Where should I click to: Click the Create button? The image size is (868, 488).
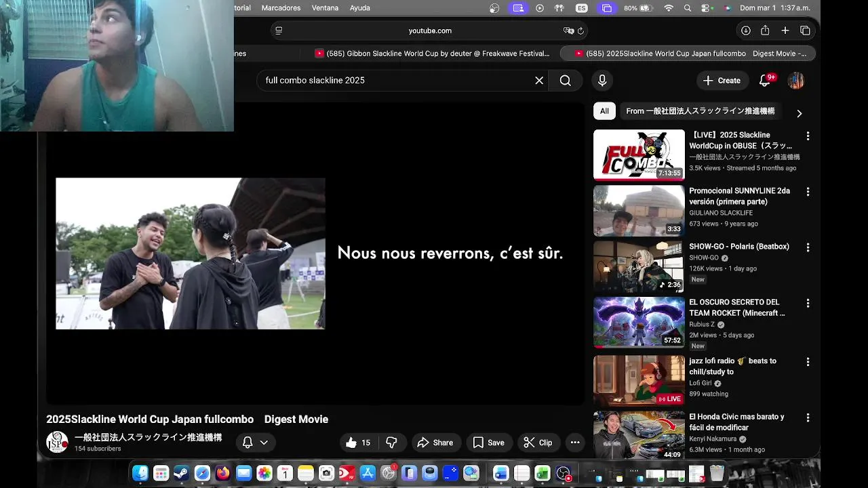tap(722, 81)
